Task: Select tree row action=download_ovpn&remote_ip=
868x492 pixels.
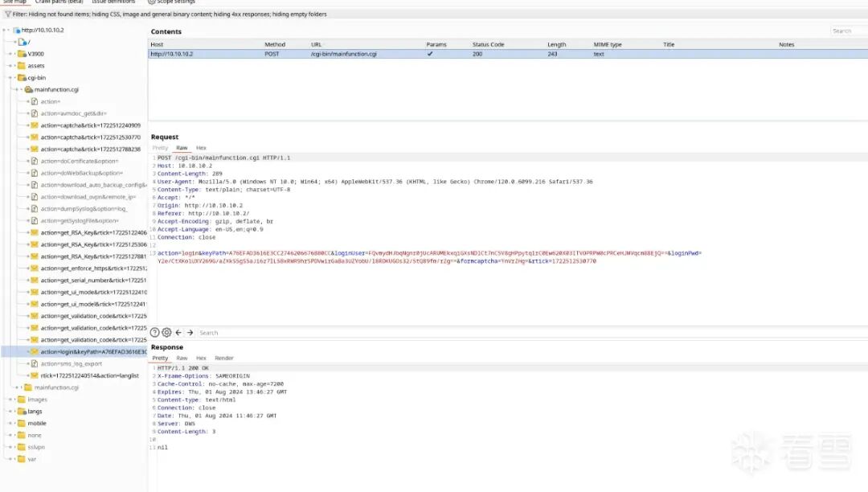Action: 88,197
